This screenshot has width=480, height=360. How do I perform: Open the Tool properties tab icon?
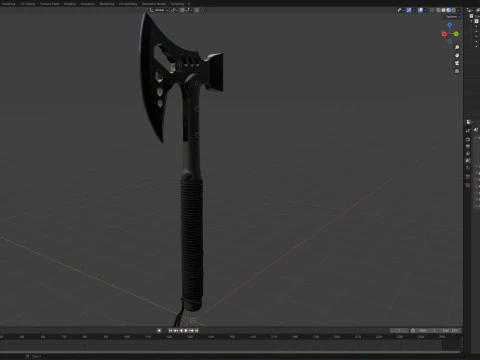[468, 131]
